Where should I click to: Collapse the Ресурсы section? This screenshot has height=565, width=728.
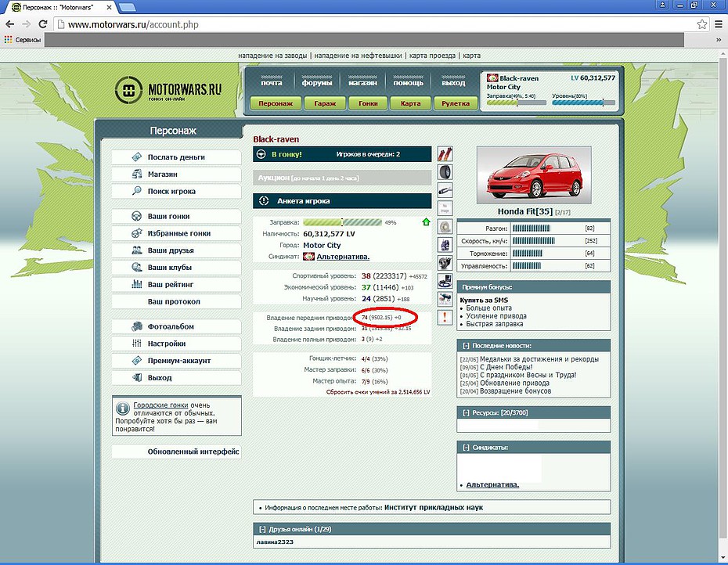(x=466, y=412)
